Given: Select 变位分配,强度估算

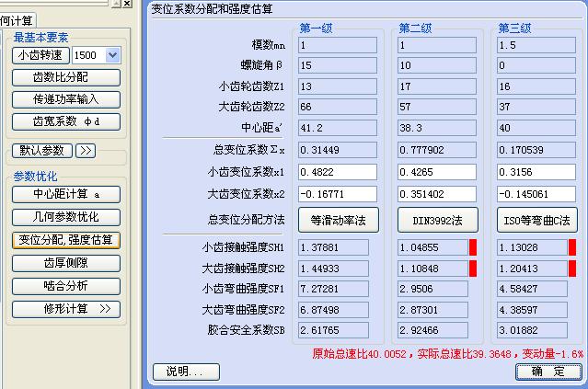Looking at the screenshot, I should [66, 240].
